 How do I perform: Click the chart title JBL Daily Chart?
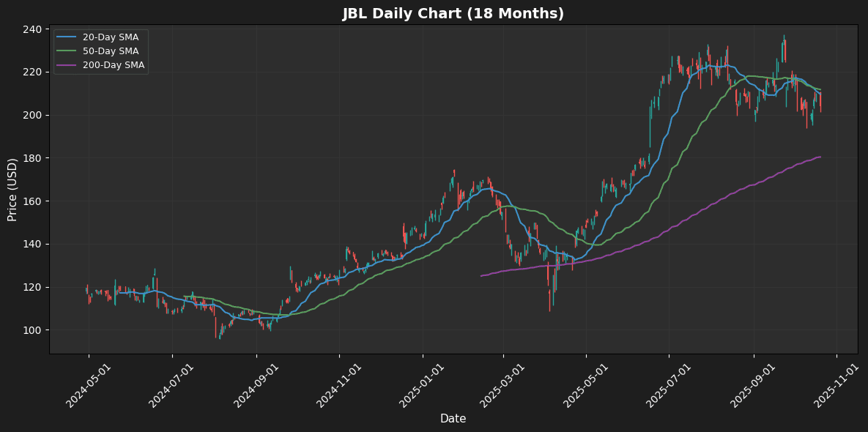453,14
